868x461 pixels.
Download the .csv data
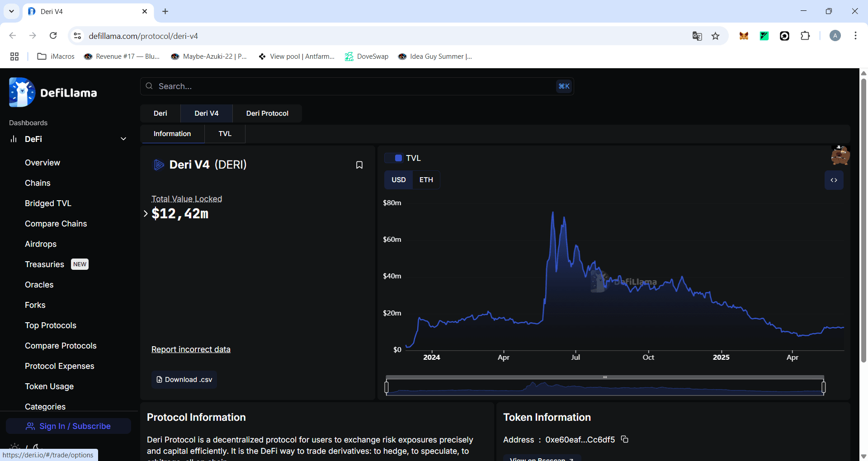pos(184,380)
